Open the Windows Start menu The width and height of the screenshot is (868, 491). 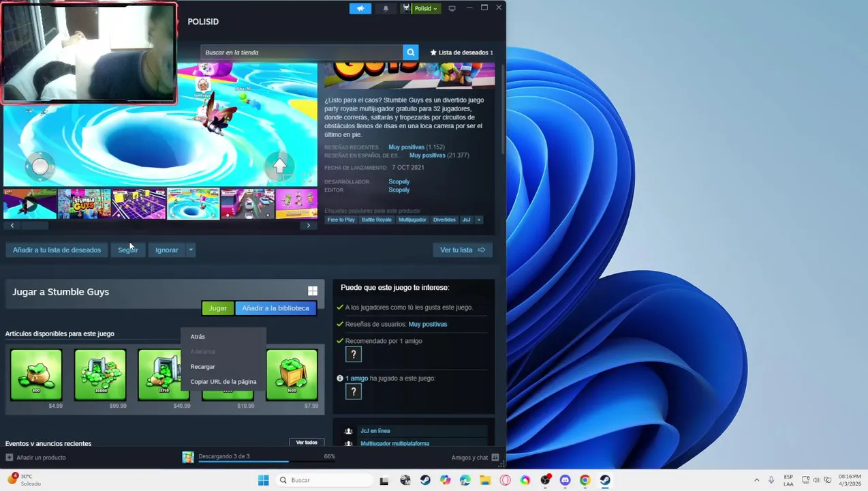[263, 480]
